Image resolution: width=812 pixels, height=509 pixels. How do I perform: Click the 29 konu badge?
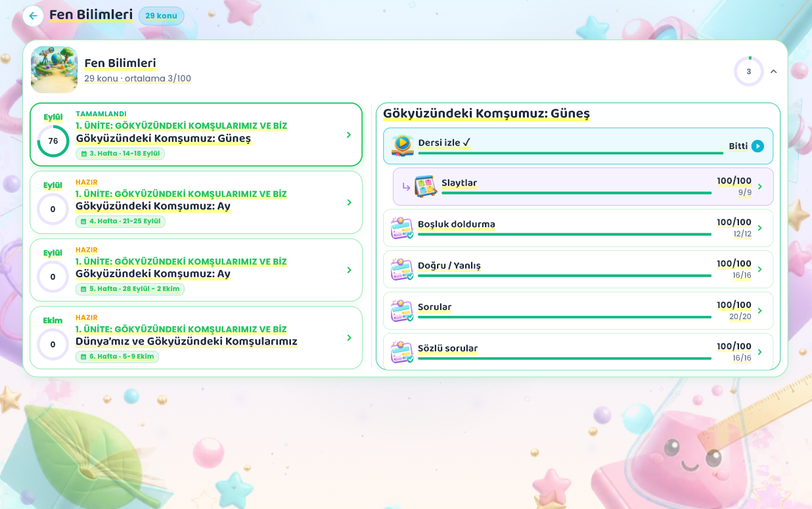pos(161,16)
